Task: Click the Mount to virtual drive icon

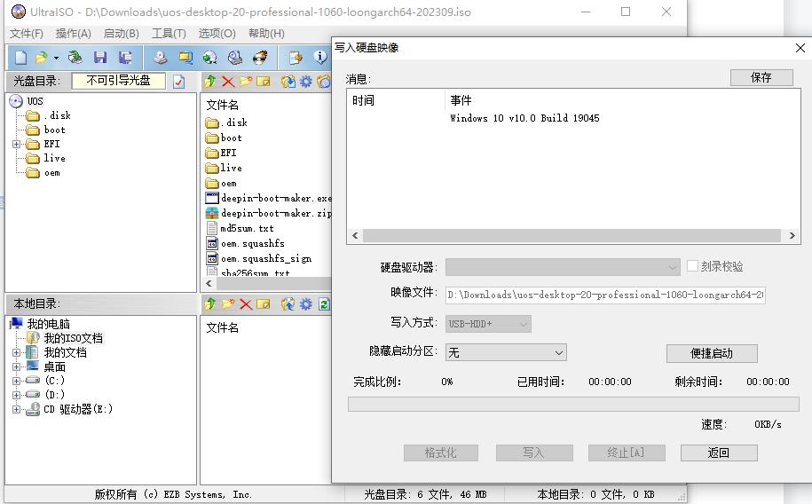Action: [235, 57]
